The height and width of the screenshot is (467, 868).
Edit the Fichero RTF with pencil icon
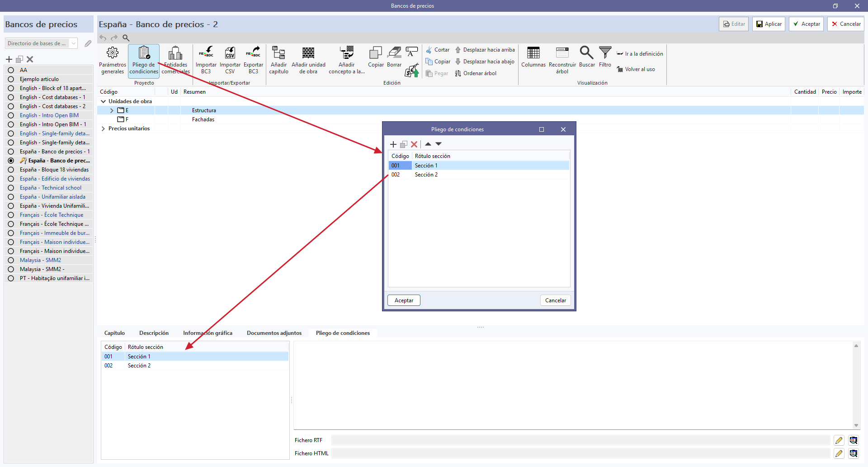coord(839,440)
